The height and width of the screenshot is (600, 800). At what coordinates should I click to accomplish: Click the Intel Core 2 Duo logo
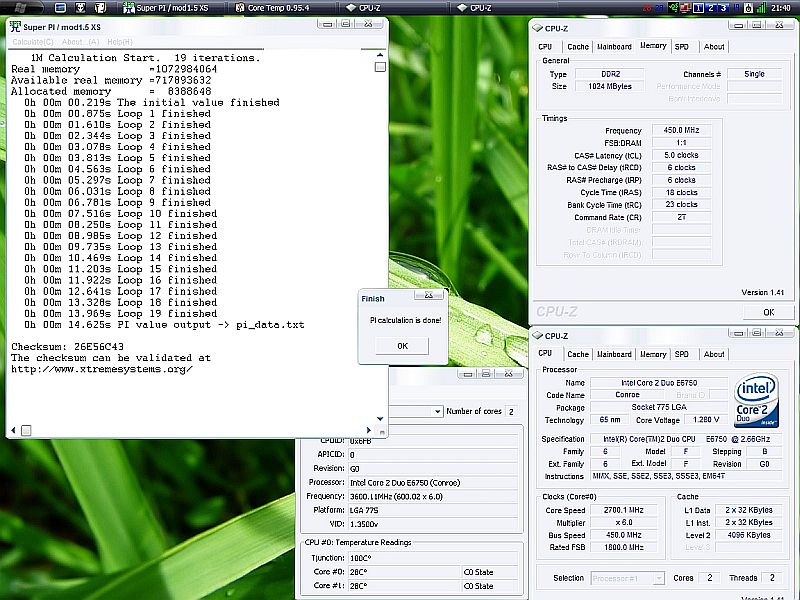(756, 401)
